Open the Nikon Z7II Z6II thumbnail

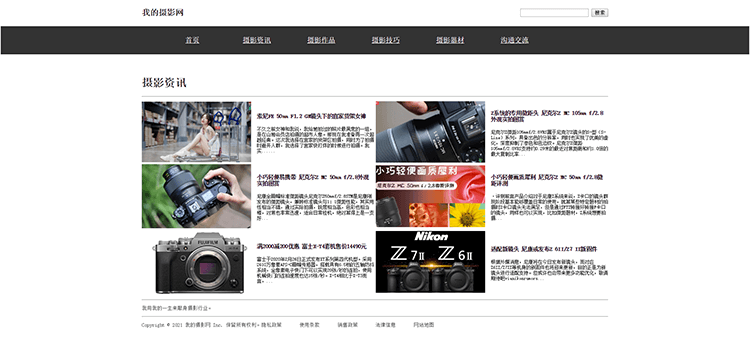[430, 262]
